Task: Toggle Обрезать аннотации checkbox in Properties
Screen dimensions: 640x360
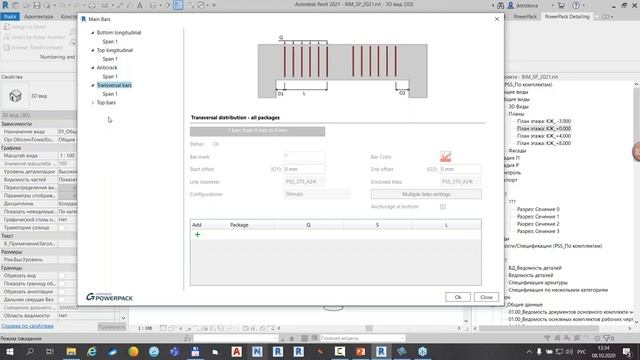Action: 62,292
